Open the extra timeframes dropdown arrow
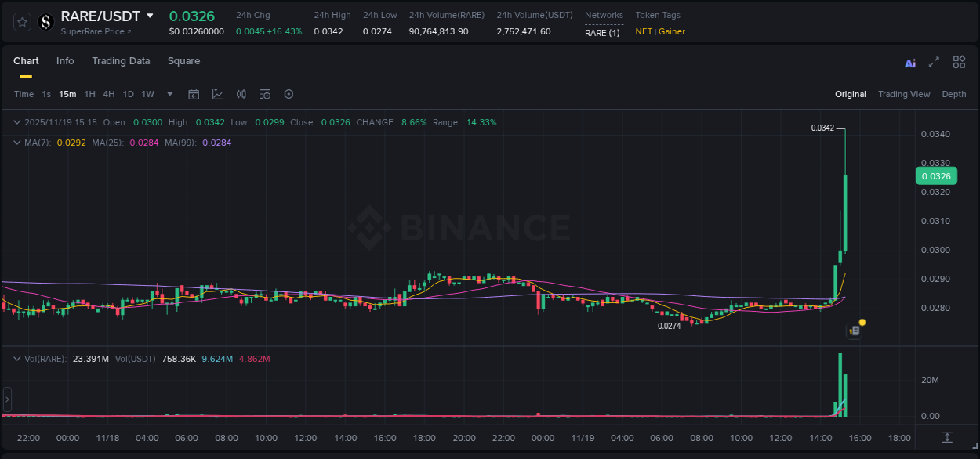 point(169,94)
